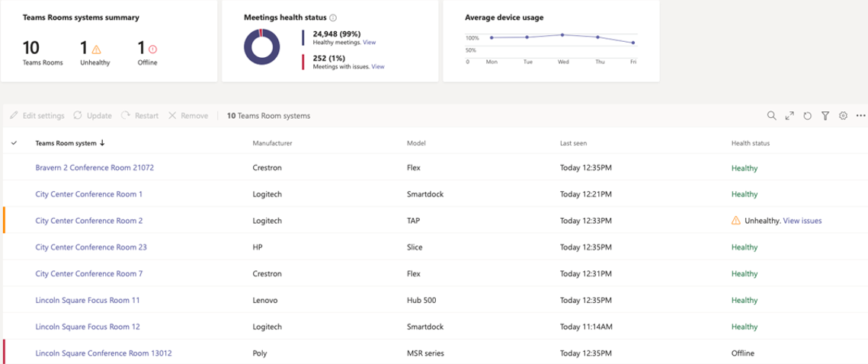This screenshot has height=364, width=868.
Task: Toggle the select-all checkmark in header
Action: 14,143
